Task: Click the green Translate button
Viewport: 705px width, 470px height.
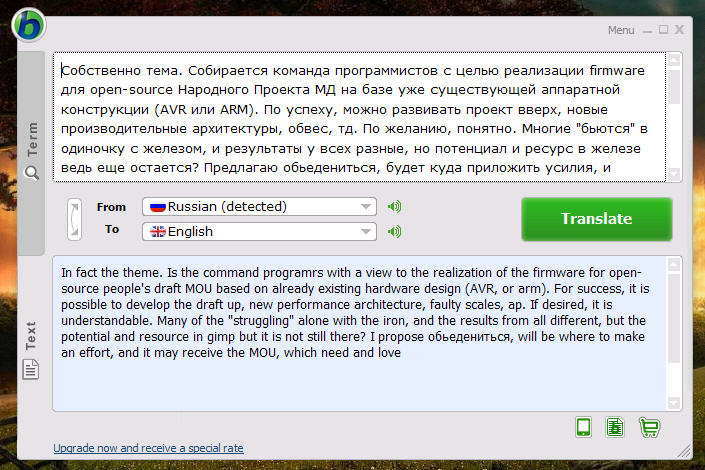Action: [x=597, y=219]
